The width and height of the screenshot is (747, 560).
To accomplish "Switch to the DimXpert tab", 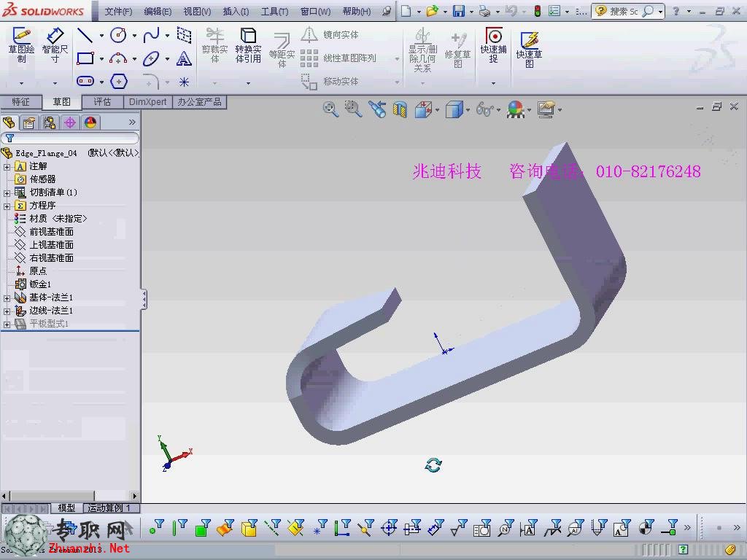I will [x=147, y=102].
